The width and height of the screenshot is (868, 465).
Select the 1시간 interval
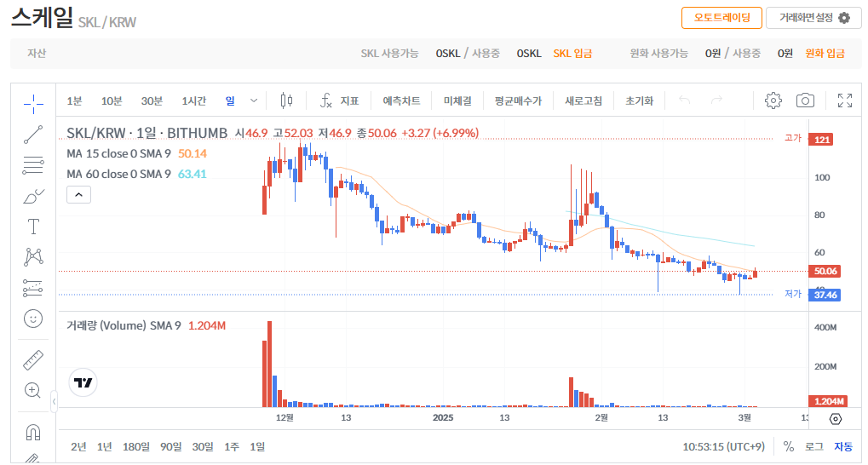[x=193, y=100]
